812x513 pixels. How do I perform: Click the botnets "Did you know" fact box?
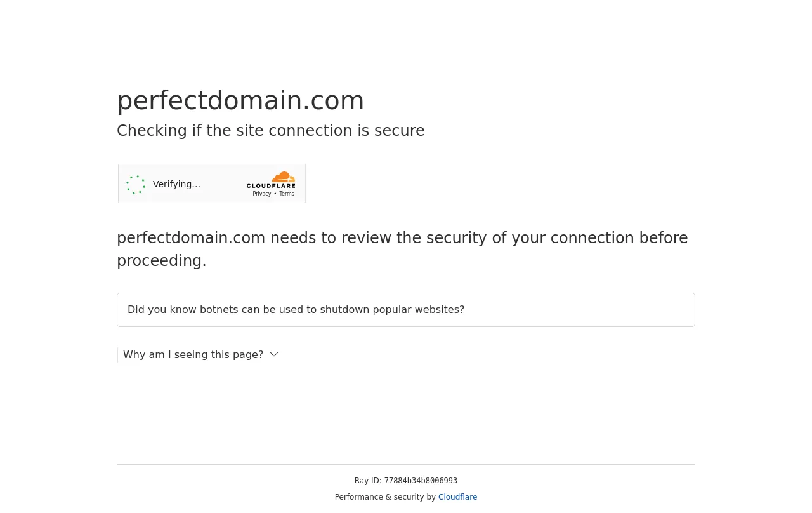pyautogui.click(x=406, y=310)
